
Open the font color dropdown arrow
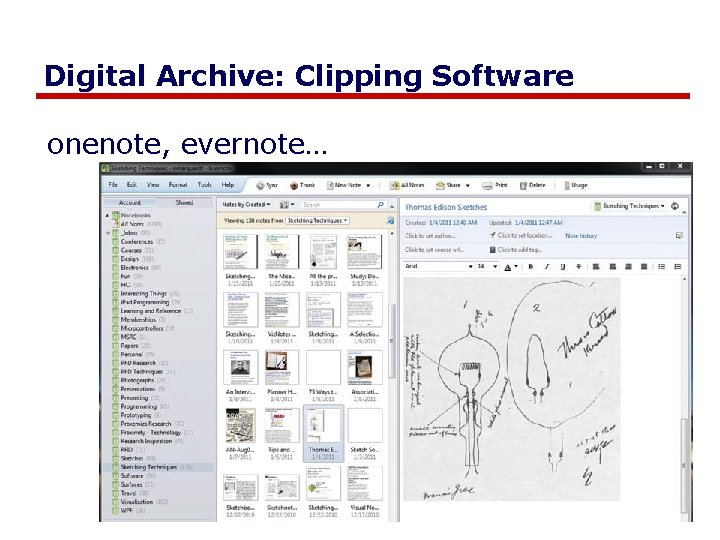pos(517,267)
